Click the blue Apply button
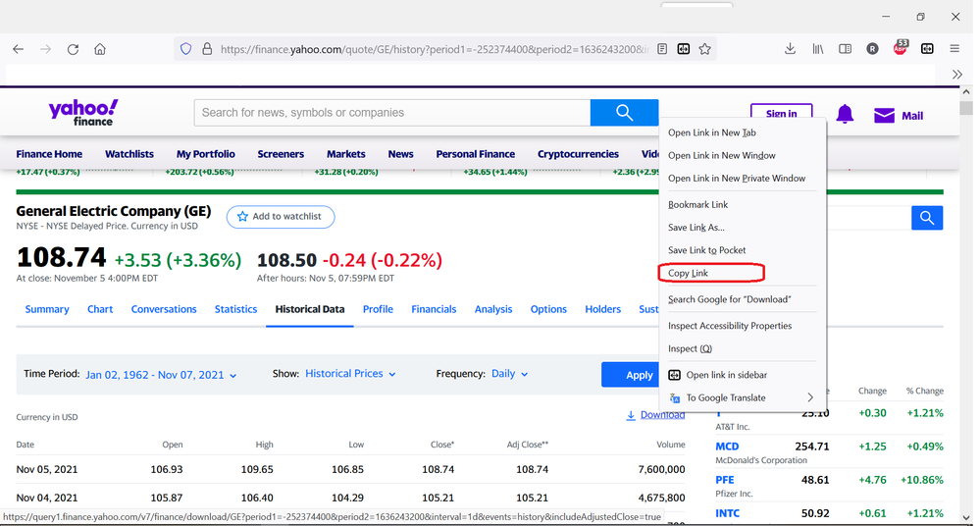The height and width of the screenshot is (526, 980). pyautogui.click(x=631, y=375)
